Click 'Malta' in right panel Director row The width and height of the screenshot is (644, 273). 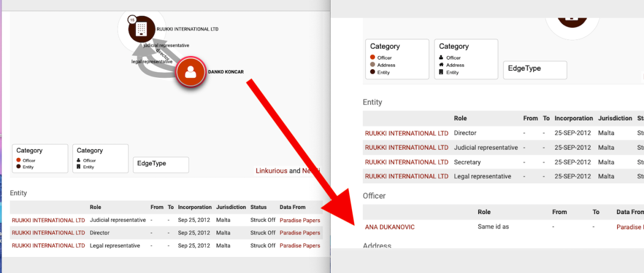(606, 133)
